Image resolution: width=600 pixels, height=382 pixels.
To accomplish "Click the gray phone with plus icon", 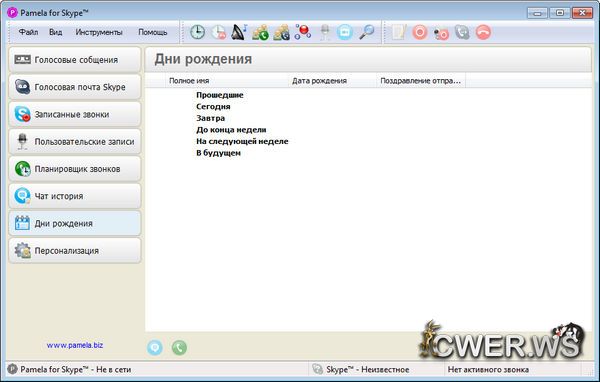I will click(462, 32).
